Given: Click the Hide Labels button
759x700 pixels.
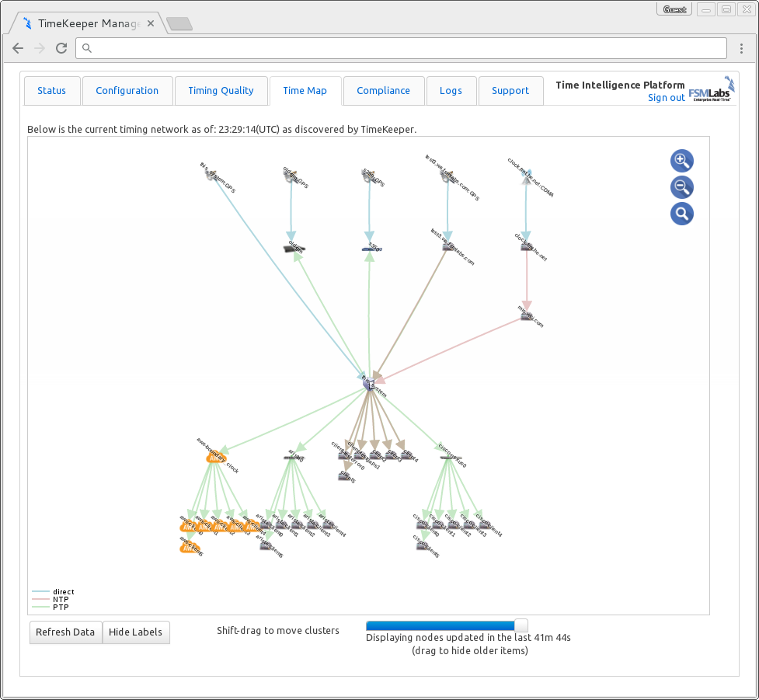Looking at the screenshot, I should [135, 632].
